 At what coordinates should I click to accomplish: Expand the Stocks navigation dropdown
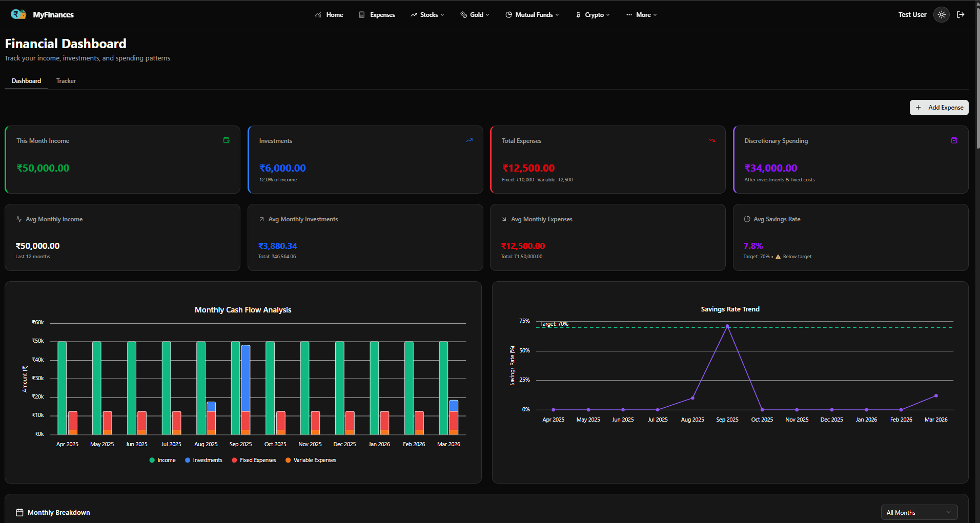pos(427,15)
